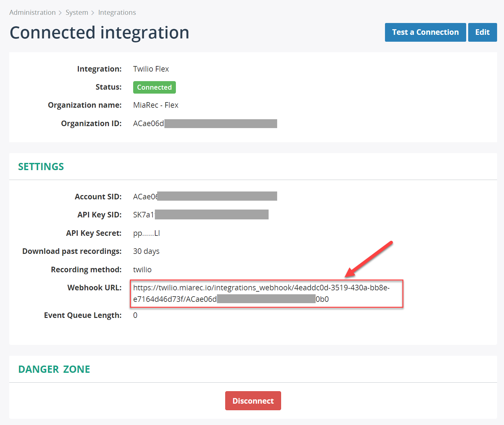Viewport: 504px width, 425px height.
Task: Go to Administration breadcrumb
Action: coord(33,12)
